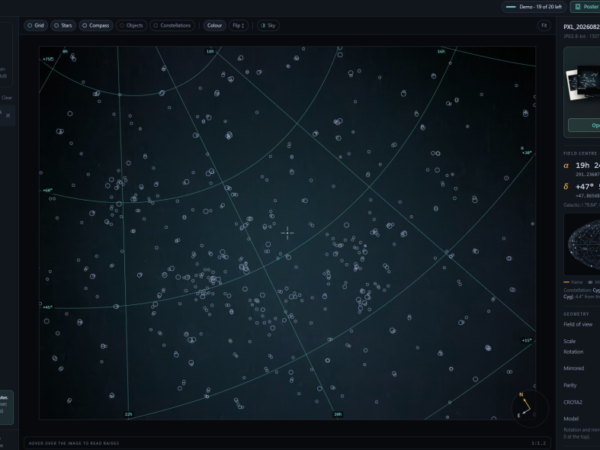Click the crosshair at field centre

pos(287,233)
